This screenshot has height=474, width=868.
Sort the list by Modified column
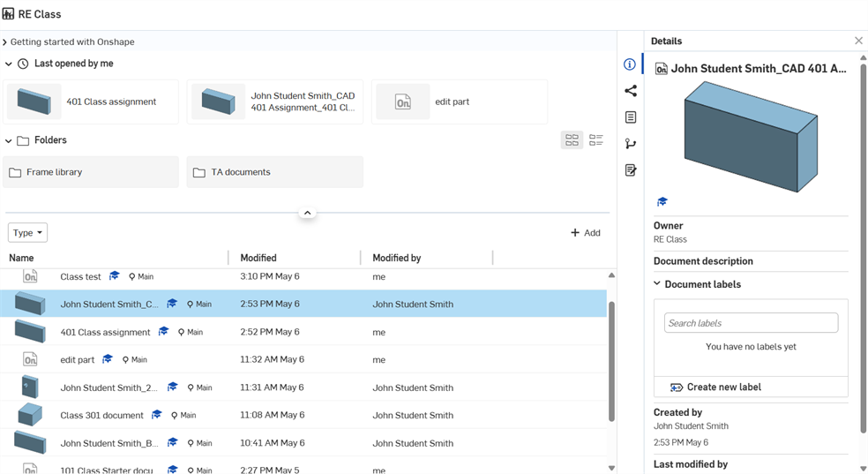[x=258, y=258]
